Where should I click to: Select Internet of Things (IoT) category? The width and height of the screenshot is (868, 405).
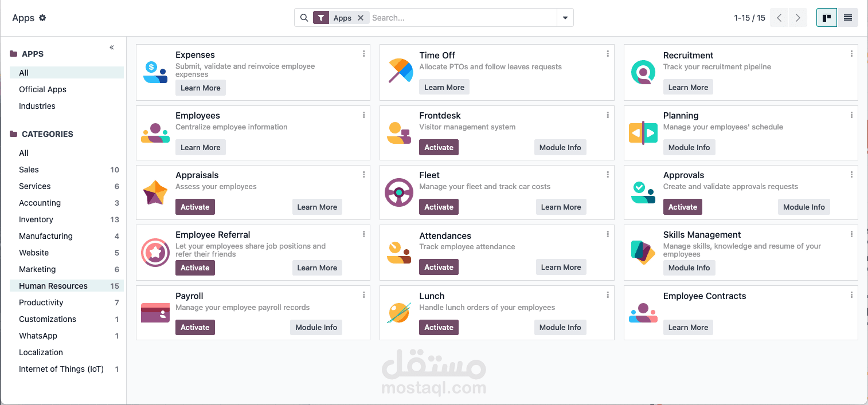click(67, 369)
